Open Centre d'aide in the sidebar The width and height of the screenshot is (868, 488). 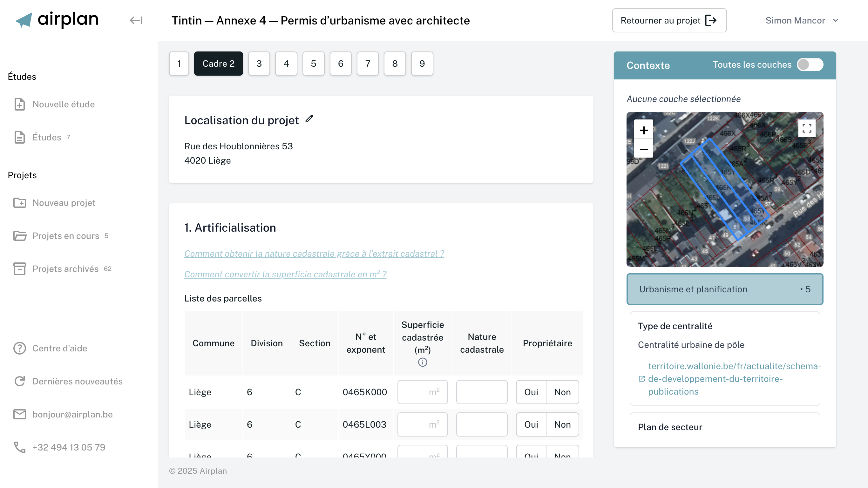[60, 348]
